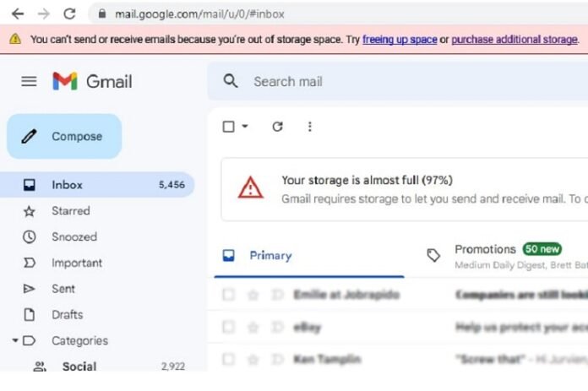Click the search magnifier icon

[x=230, y=81]
